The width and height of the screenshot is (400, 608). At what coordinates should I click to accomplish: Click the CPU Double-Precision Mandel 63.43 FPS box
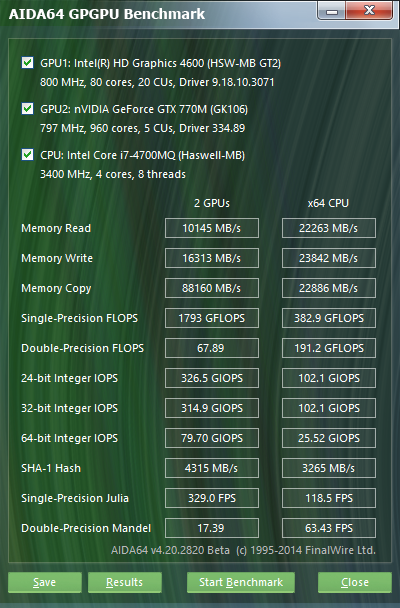(x=329, y=528)
